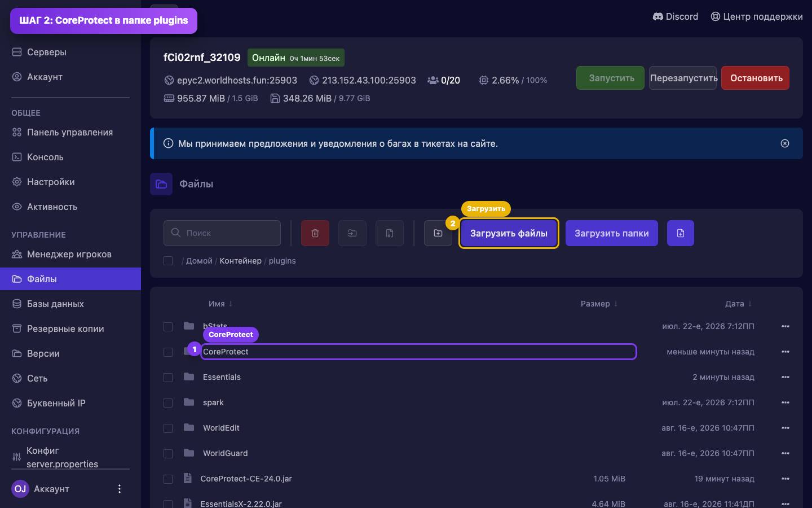The width and height of the screenshot is (812, 508).
Task: Click the archive files toolbar icon
Action: pos(390,233)
